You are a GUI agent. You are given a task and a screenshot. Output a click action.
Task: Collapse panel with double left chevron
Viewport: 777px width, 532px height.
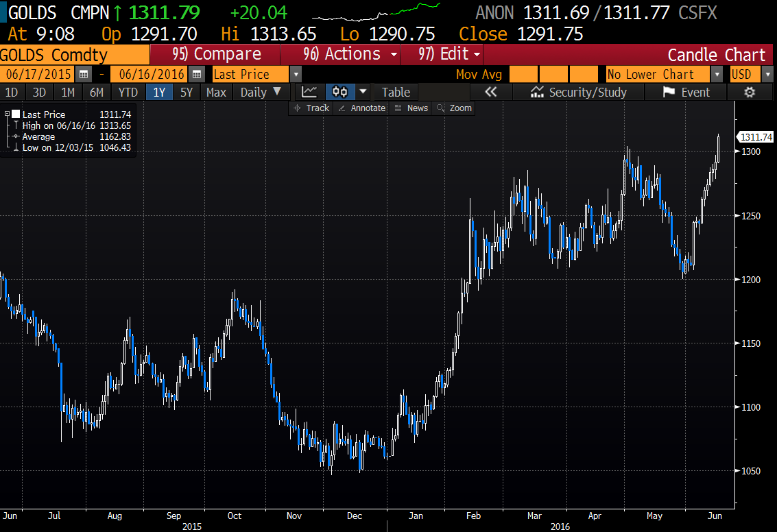[x=490, y=92]
